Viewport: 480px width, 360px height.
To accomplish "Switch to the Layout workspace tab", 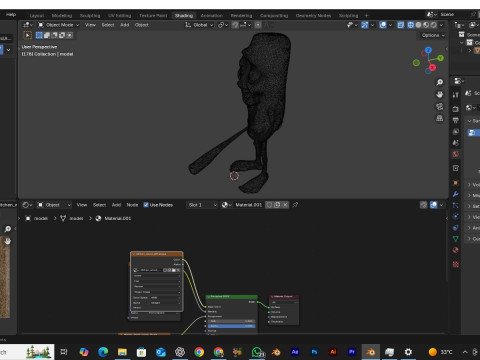I will coord(37,16).
